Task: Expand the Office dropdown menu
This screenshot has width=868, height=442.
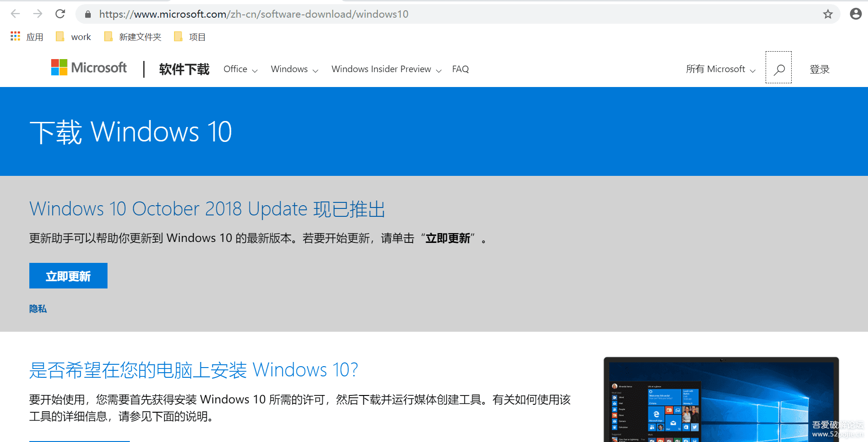Action: click(x=240, y=69)
